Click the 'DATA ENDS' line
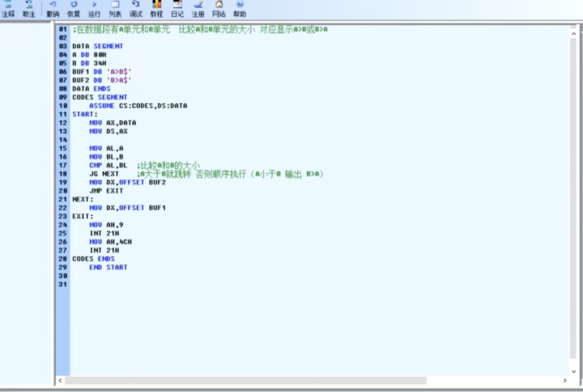 click(x=91, y=89)
